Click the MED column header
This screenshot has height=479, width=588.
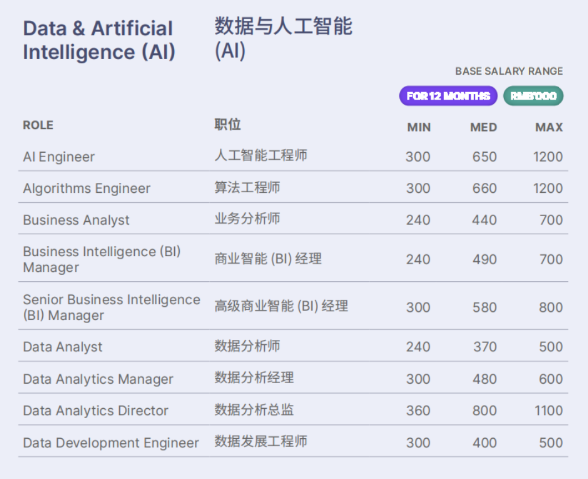(483, 128)
